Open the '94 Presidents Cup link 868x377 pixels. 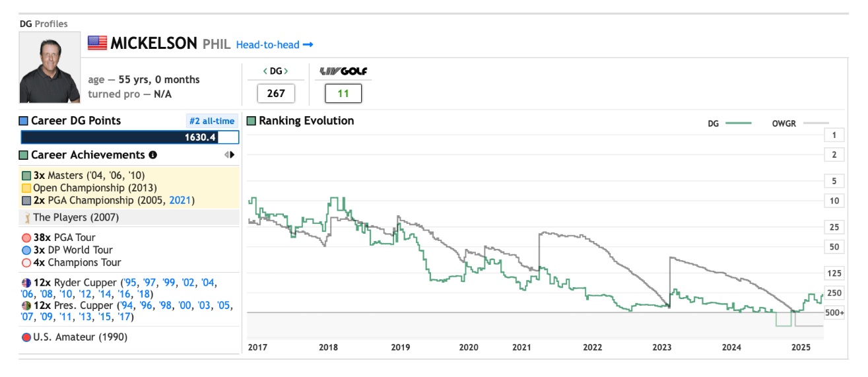[x=126, y=306]
